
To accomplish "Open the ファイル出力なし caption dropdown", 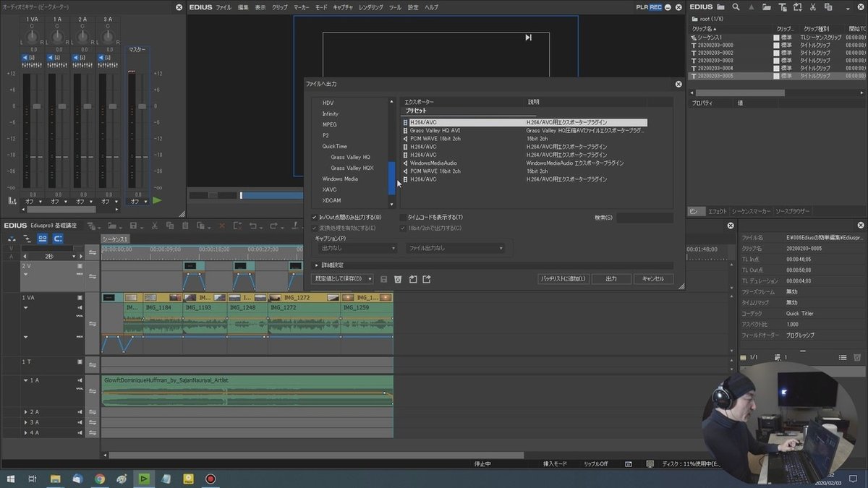I will (456, 248).
